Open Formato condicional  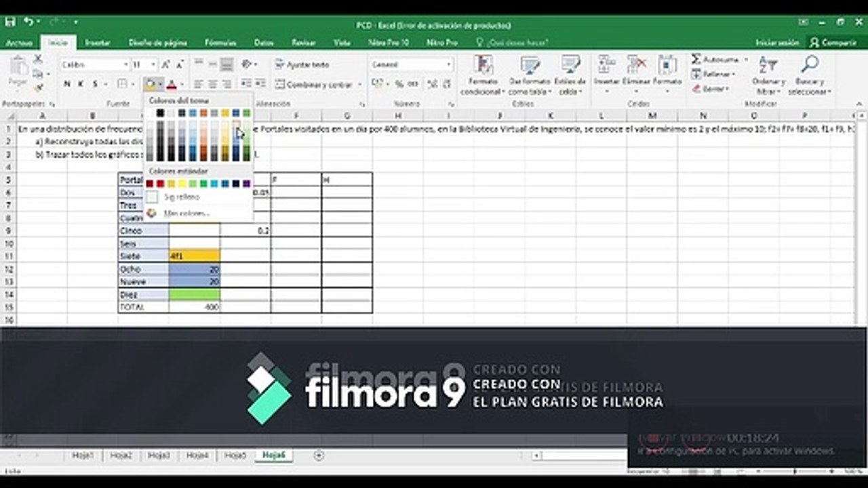coord(484,75)
